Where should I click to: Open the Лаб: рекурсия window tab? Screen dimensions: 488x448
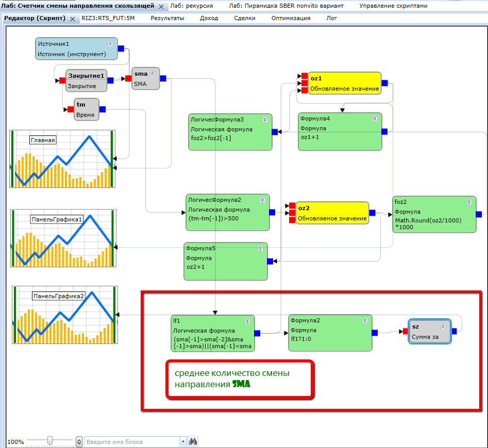(x=191, y=6)
